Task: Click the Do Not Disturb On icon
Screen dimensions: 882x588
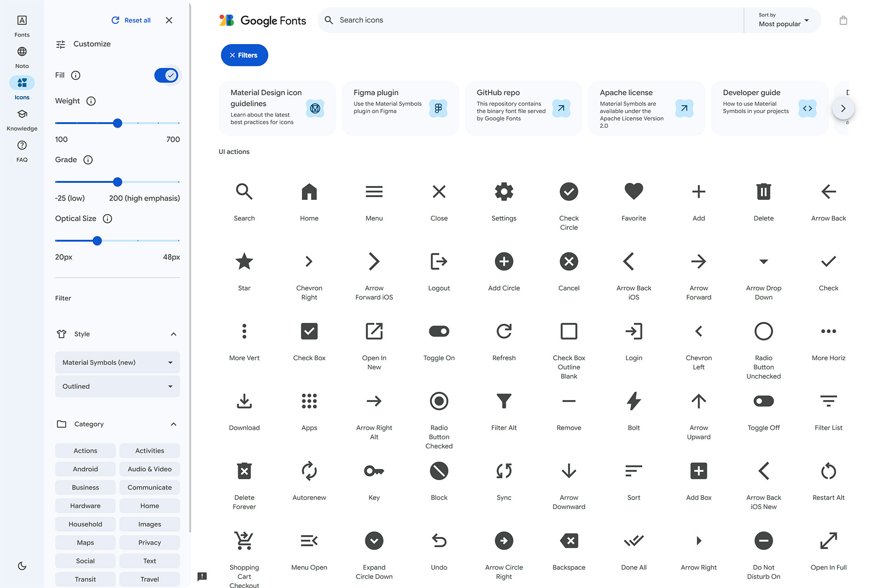Action: tap(763, 541)
